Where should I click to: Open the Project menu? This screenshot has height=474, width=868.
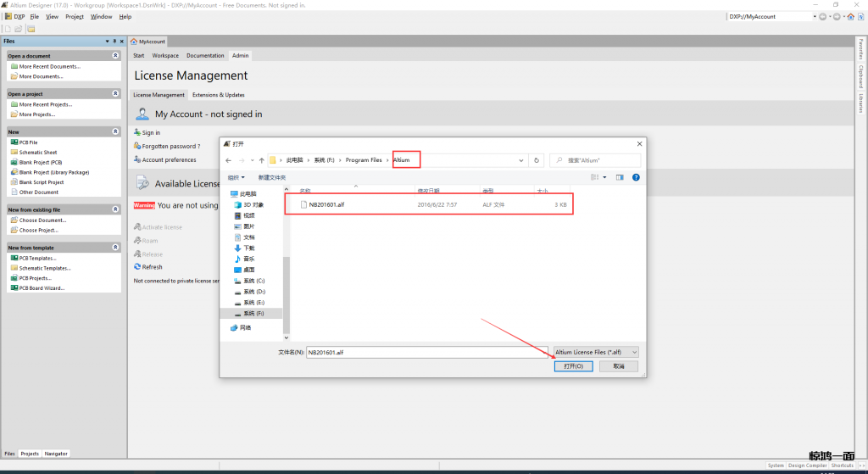[x=75, y=16]
